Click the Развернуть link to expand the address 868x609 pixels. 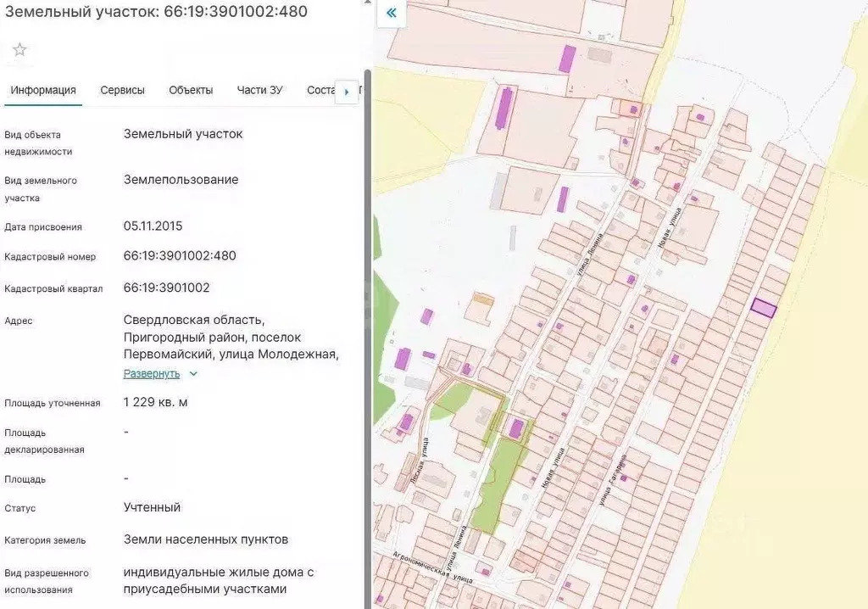pyautogui.click(x=152, y=374)
